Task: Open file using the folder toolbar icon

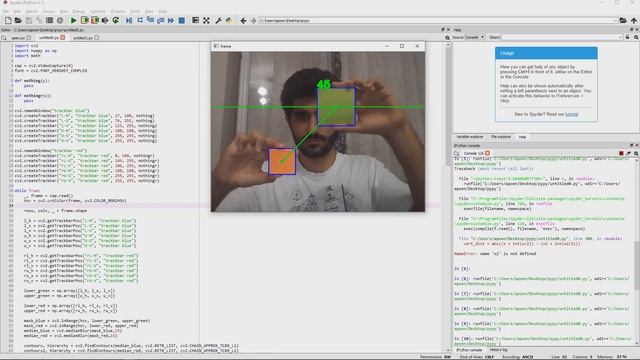Action: point(18,20)
